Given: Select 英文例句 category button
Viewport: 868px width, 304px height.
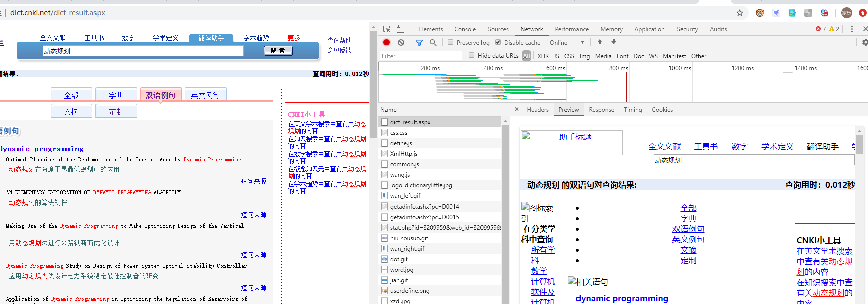Looking at the screenshot, I should 206,95.
